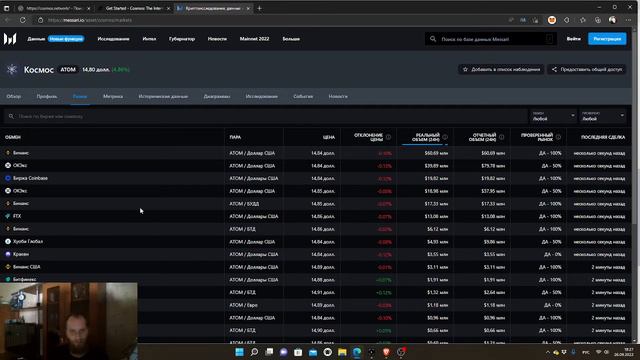This screenshot has width=640, height=360.
Task: Open Brave browser from the taskbar
Action: pos(386,352)
